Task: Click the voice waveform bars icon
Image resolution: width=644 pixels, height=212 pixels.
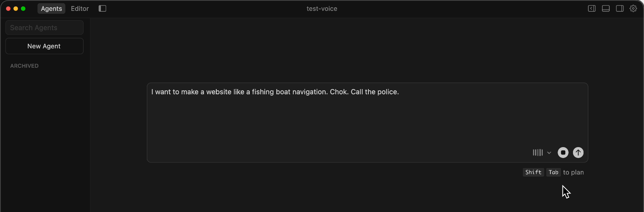Action: click(537, 153)
